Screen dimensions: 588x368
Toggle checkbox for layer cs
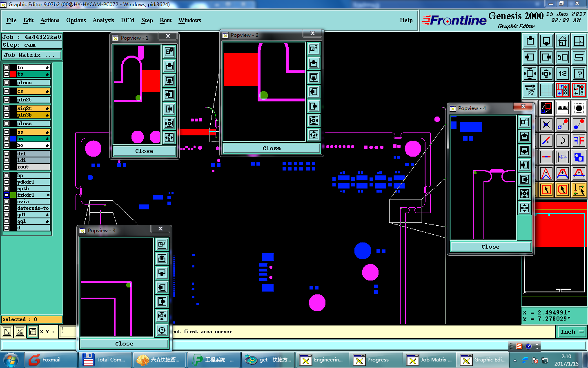click(7, 91)
